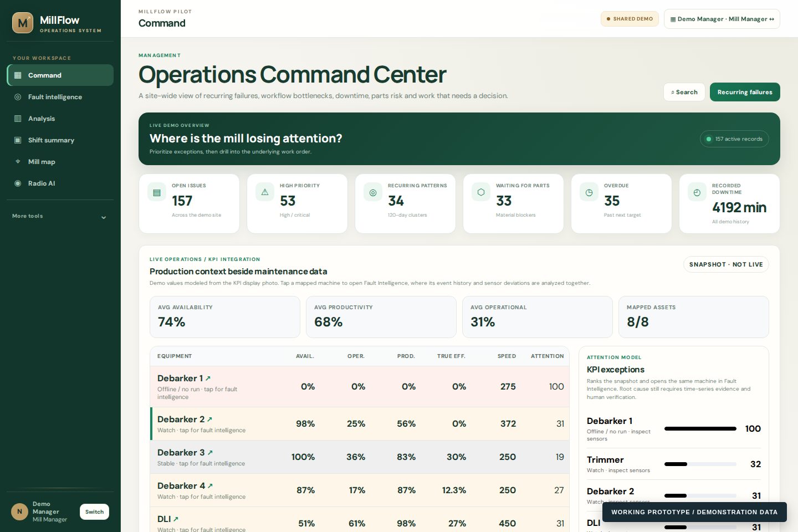Click the Open Issues card icon

(157, 192)
